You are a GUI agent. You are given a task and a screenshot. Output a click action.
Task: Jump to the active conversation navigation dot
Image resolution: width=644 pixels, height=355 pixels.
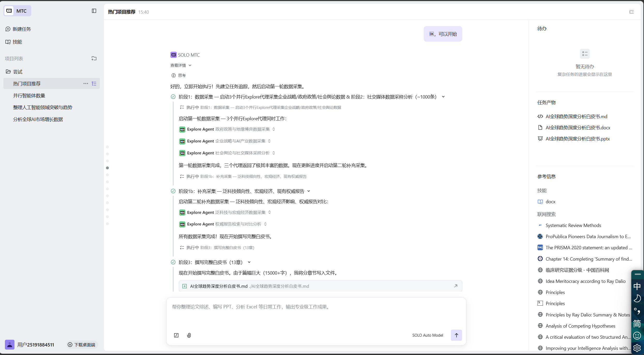click(x=108, y=168)
